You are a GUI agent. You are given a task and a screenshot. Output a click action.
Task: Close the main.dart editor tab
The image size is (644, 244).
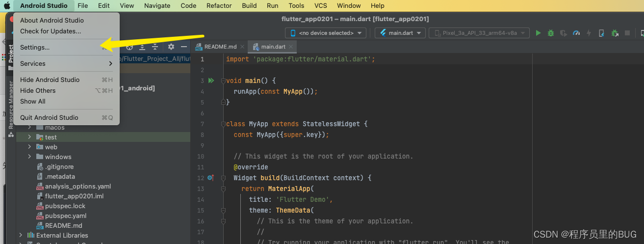click(x=291, y=47)
